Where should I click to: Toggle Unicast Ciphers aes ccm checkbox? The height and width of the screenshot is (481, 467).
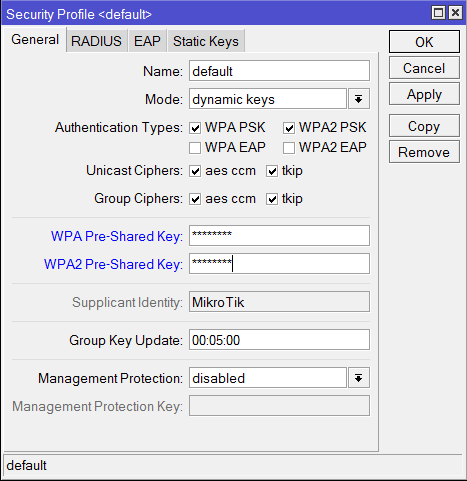[195, 171]
